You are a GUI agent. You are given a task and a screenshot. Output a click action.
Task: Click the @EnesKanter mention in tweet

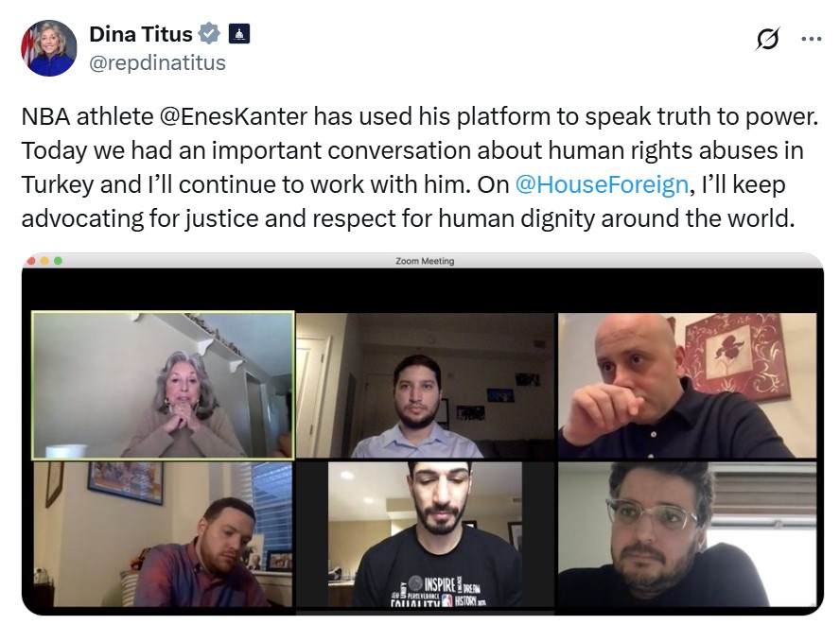[x=234, y=116]
